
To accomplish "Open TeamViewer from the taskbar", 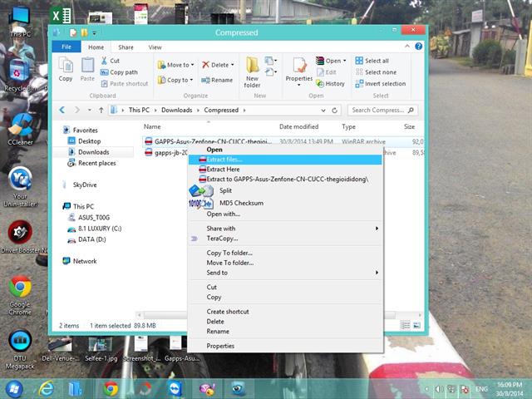I will pos(175,389).
